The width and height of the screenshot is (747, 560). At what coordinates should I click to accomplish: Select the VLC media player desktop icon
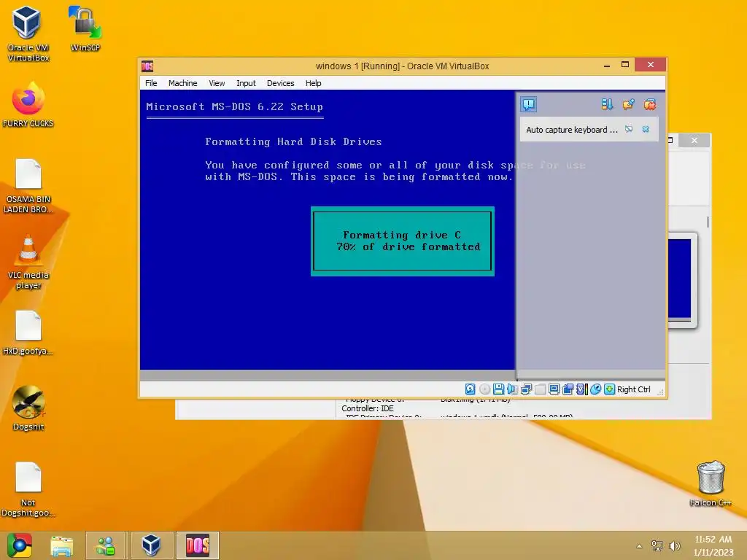[28, 262]
